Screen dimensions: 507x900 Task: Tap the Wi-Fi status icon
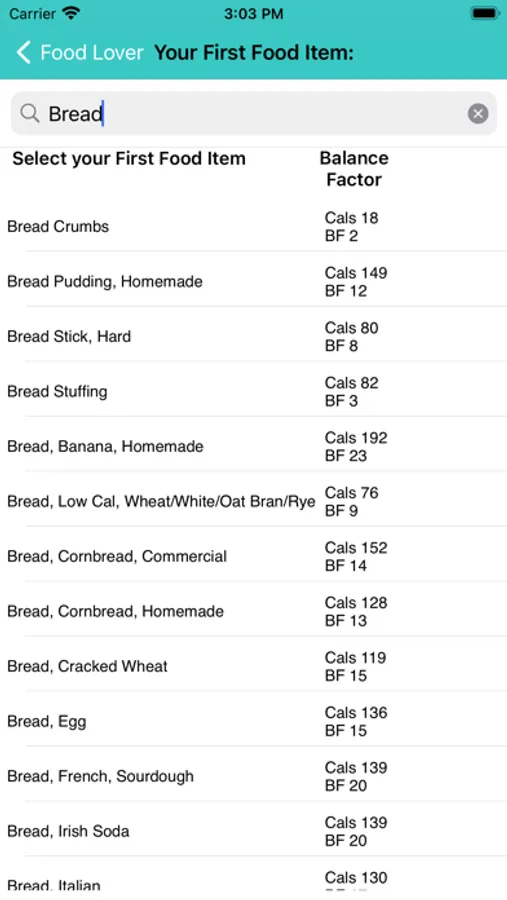tap(71, 13)
